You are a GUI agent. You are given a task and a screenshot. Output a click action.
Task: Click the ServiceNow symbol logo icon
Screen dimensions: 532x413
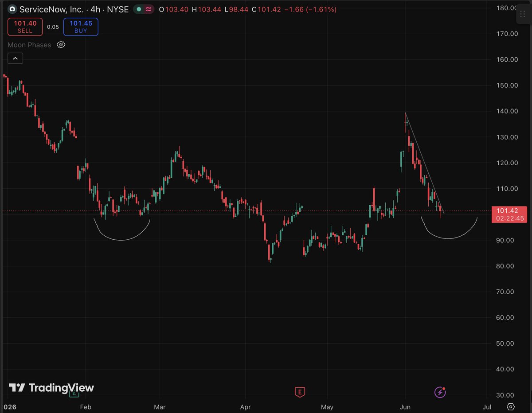[x=13, y=9]
